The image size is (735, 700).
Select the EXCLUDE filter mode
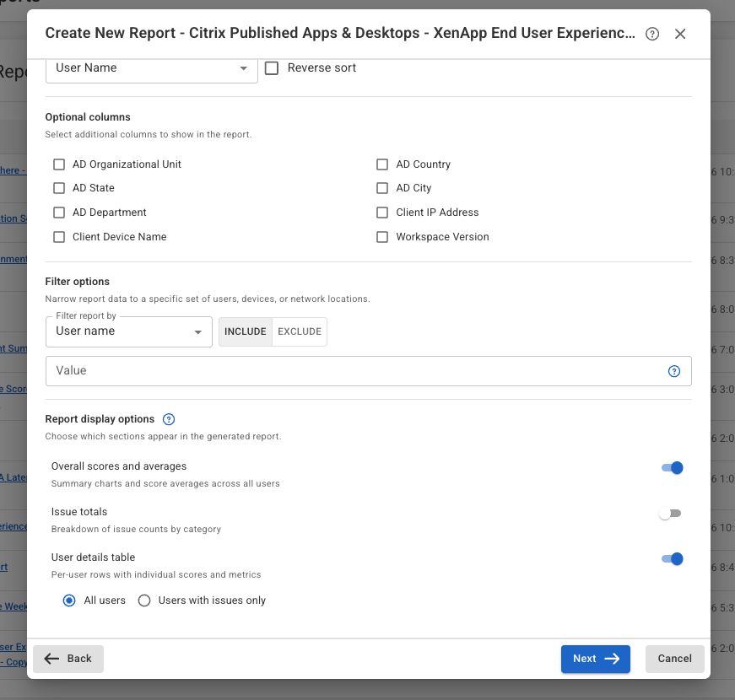pyautogui.click(x=300, y=331)
